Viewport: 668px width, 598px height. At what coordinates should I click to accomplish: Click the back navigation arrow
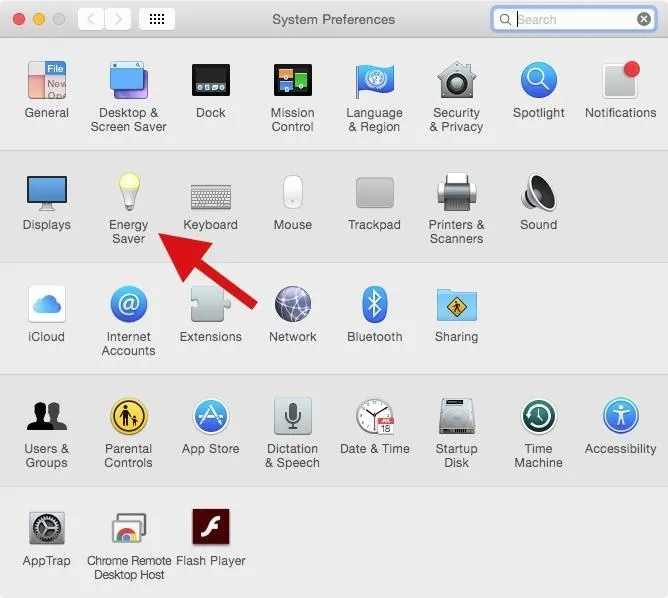tap(91, 19)
